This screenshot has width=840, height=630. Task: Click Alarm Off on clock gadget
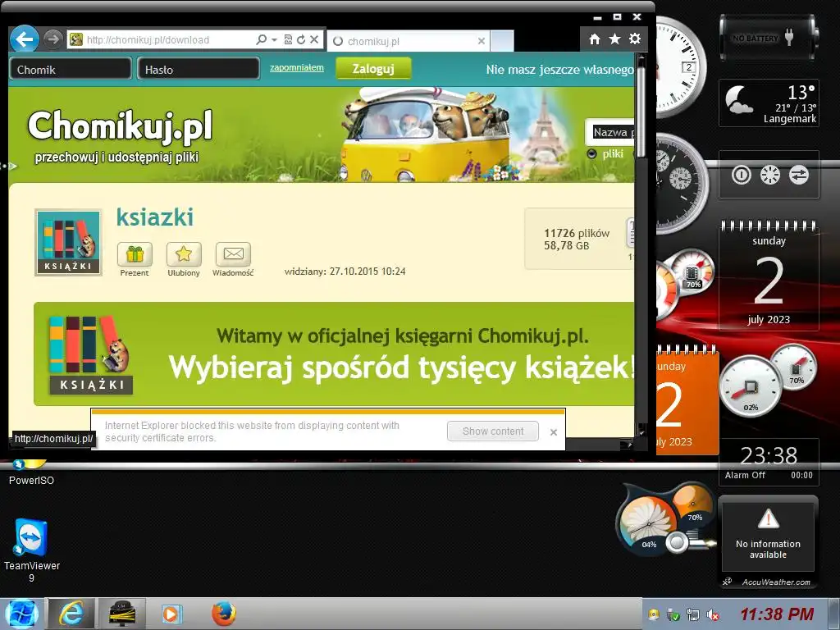[x=745, y=475]
